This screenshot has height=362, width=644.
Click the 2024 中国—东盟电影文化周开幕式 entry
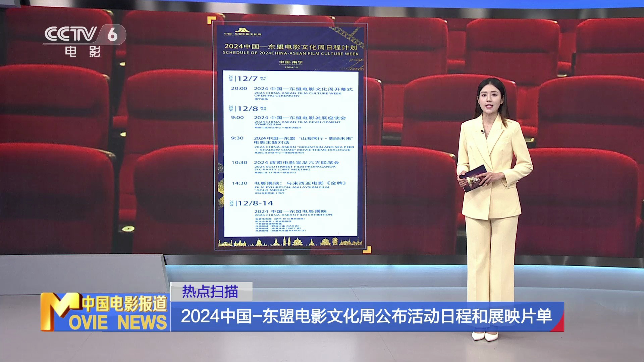[x=303, y=89]
